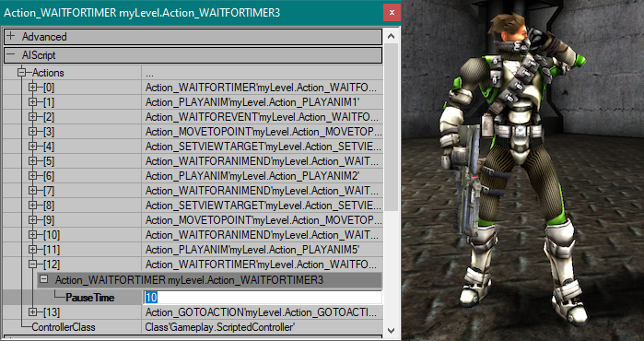
Task: Select Action_WAITFOREVENT value in row [2]
Action: (262, 117)
